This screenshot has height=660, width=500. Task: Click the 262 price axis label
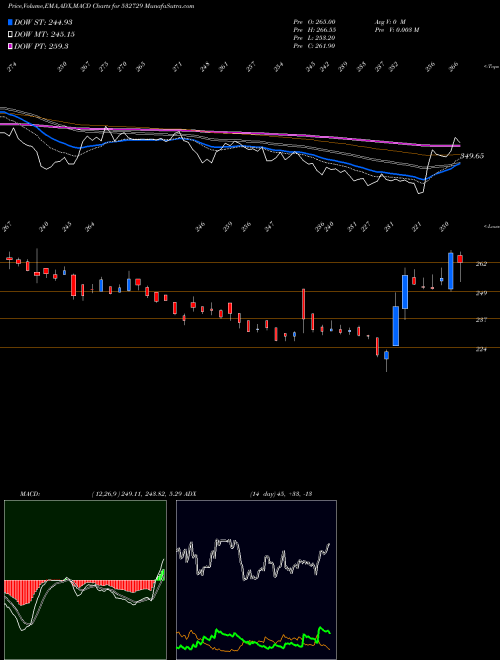481,264
